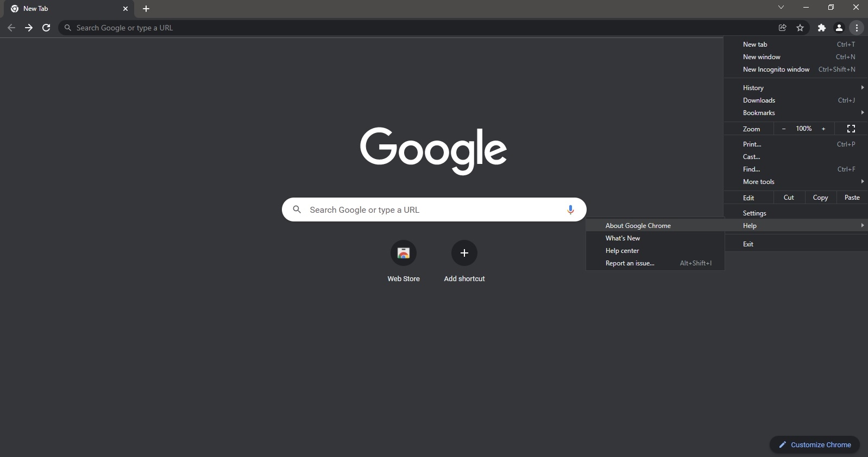Open the Web Store shortcut
868x457 pixels.
pos(404,261)
